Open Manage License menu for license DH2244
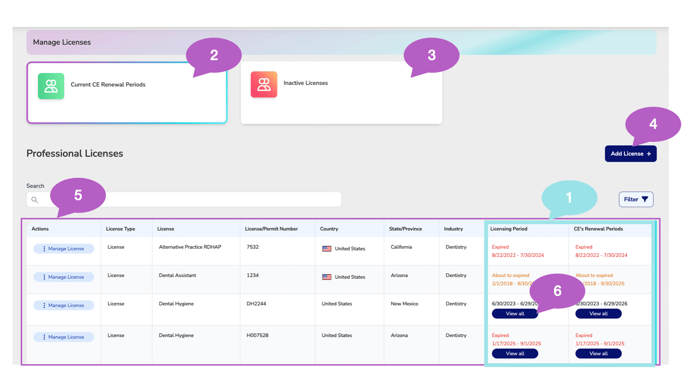Viewport: 688px width, 381px height. 64,305
